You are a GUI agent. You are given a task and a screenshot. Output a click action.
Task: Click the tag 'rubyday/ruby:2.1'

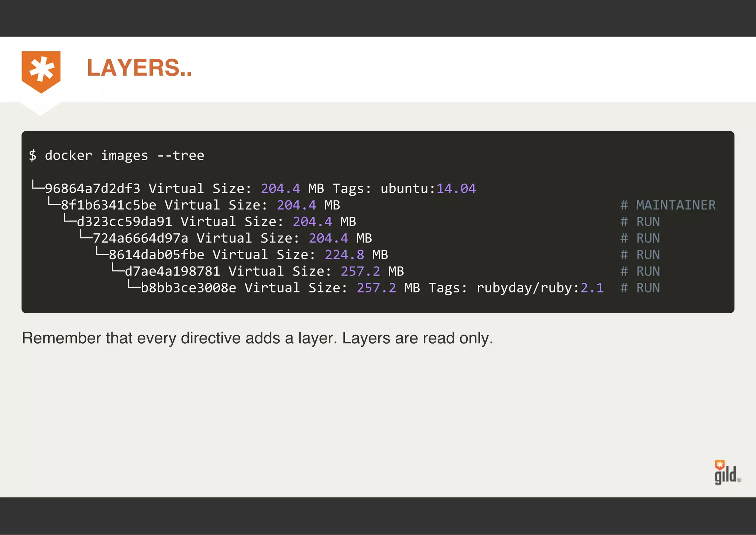540,288
